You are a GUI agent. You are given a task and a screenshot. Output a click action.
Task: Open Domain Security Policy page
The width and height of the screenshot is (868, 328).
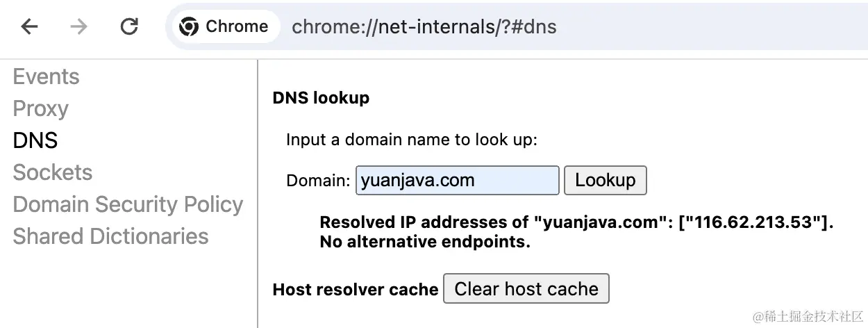pyautogui.click(x=128, y=204)
